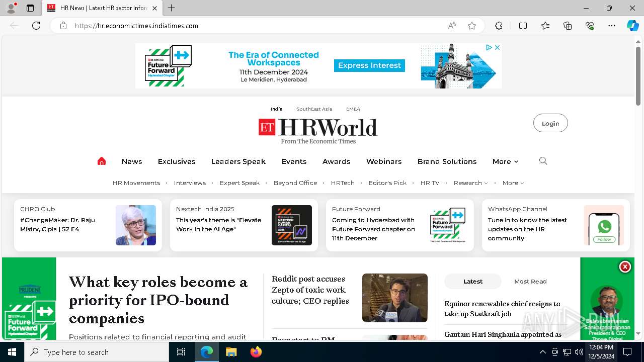Select the EMEA edition link
644x362 pixels.
353,109
